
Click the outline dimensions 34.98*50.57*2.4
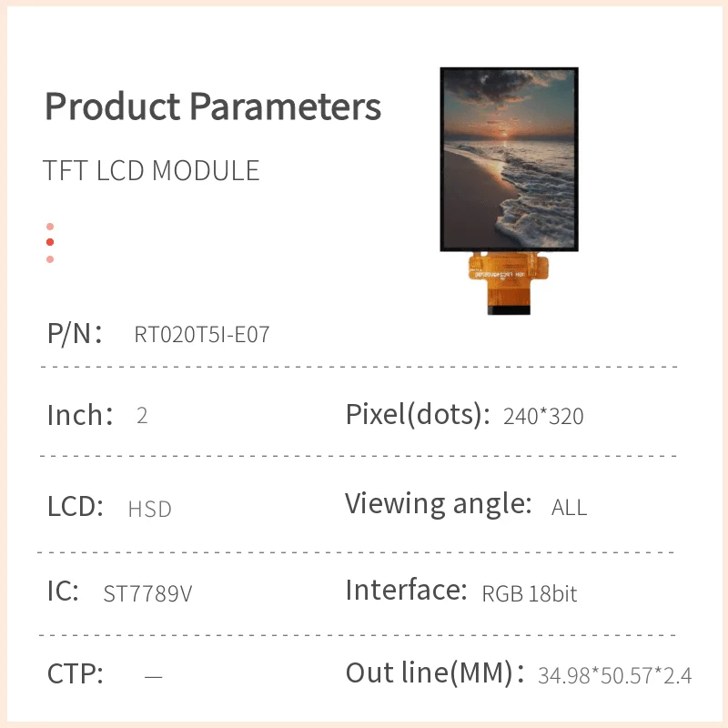(x=615, y=676)
